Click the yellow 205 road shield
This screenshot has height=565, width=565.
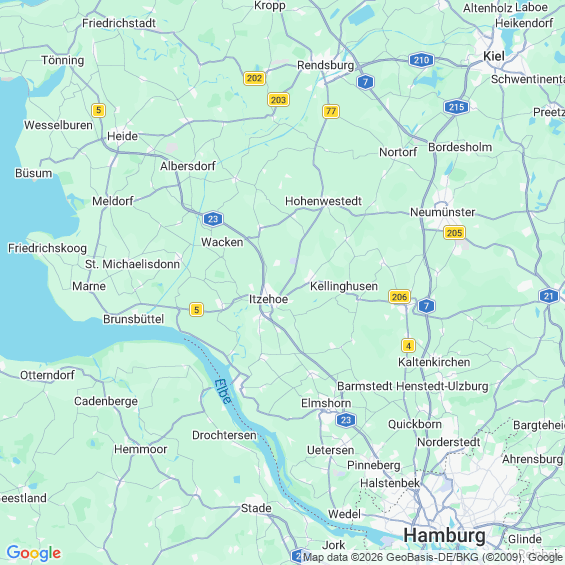454,233
